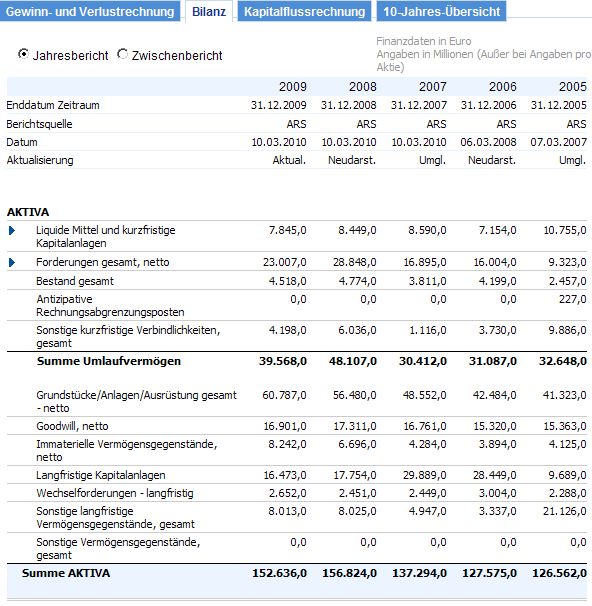This screenshot has height=606, width=592.
Task: Click the Aktualisierung row label
Action: pos(40,160)
